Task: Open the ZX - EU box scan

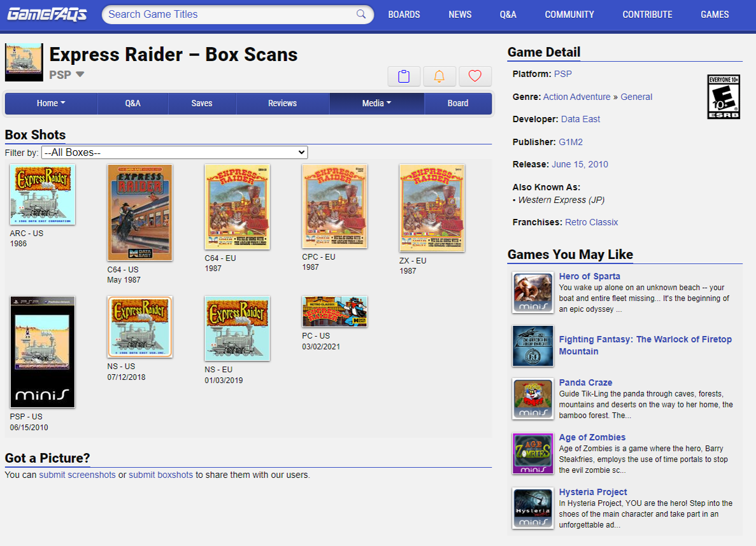Action: pyautogui.click(x=432, y=207)
